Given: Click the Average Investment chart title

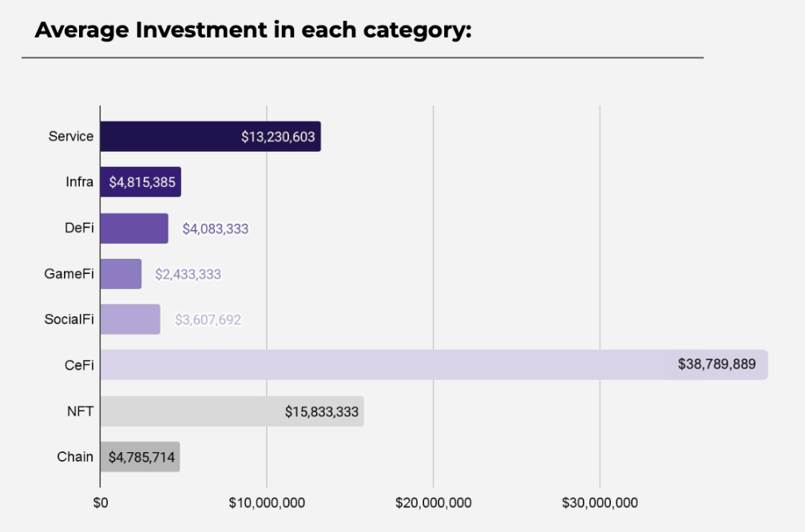Looking at the screenshot, I should [253, 30].
